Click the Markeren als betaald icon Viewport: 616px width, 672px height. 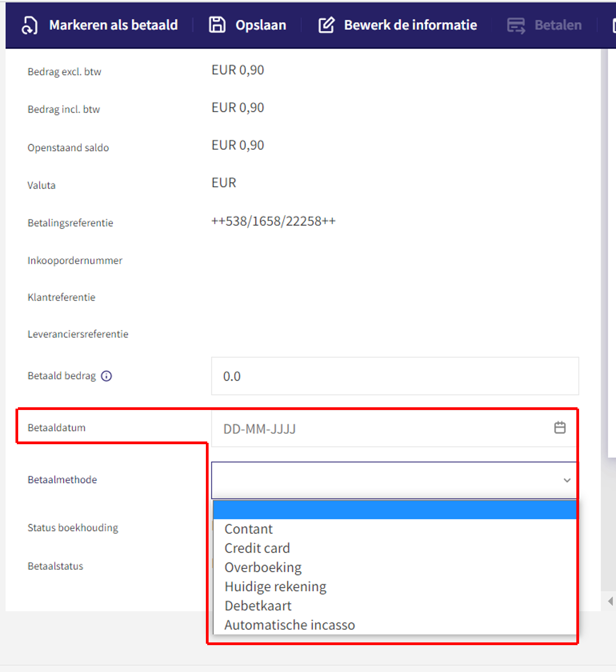pos(29,25)
